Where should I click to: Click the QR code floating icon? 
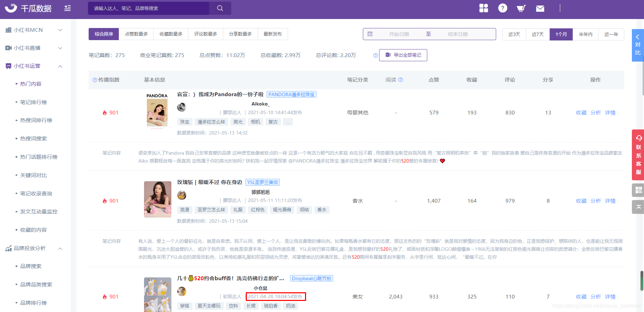tap(638, 190)
